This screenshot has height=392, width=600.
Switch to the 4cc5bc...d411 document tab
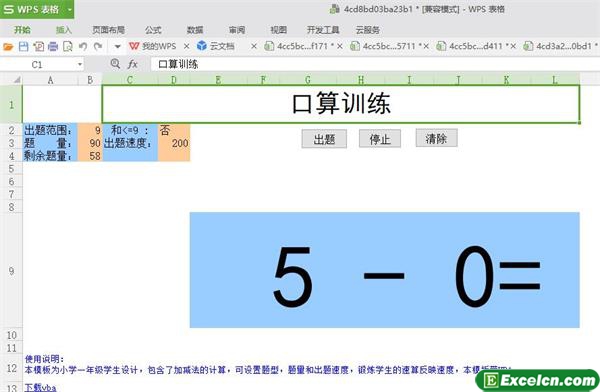click(x=472, y=46)
